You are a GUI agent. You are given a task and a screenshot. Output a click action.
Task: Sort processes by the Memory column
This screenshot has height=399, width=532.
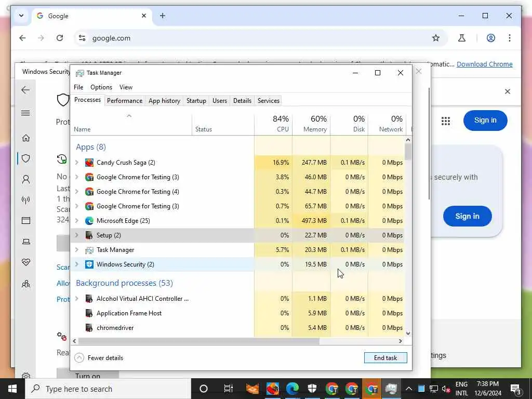pos(311,124)
